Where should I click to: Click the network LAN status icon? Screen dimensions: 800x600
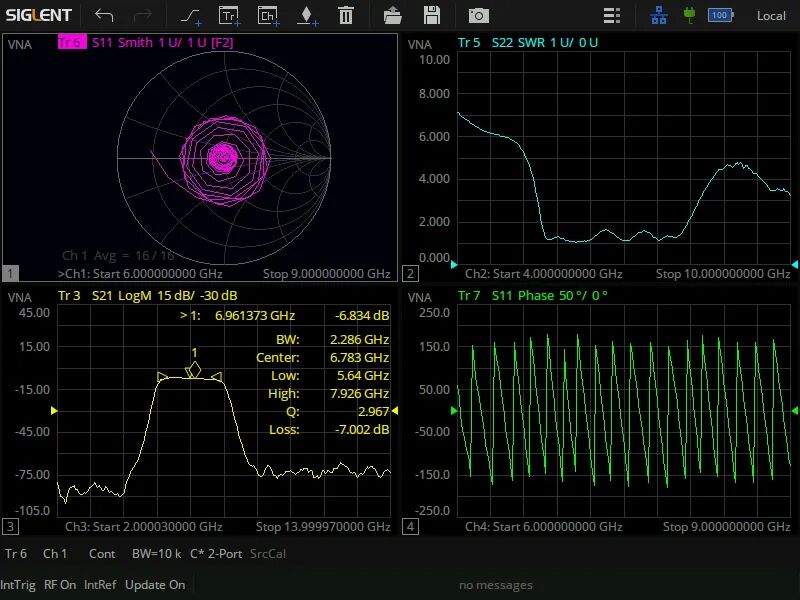[659, 16]
